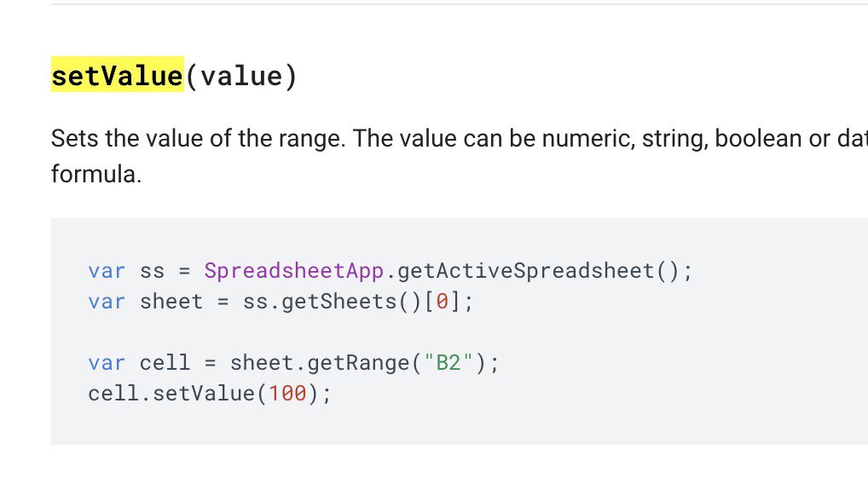868x501 pixels.
Task: Click the word 'string' in the description
Action: 668,138
